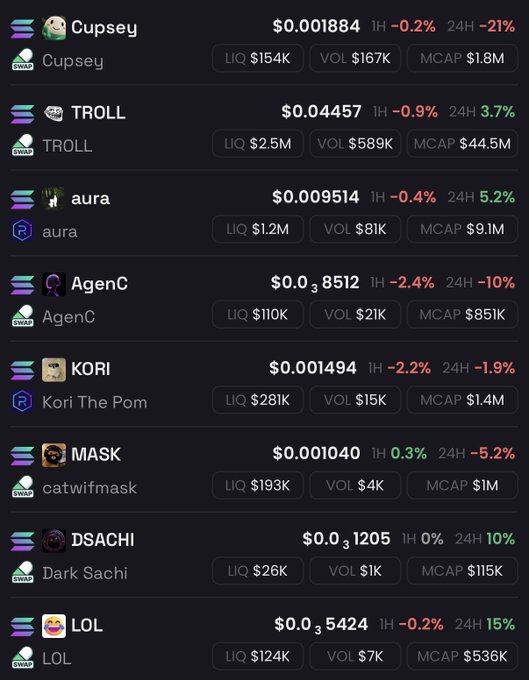Open the aura token avatar
Screen dimensions: 529x680
coord(54,199)
